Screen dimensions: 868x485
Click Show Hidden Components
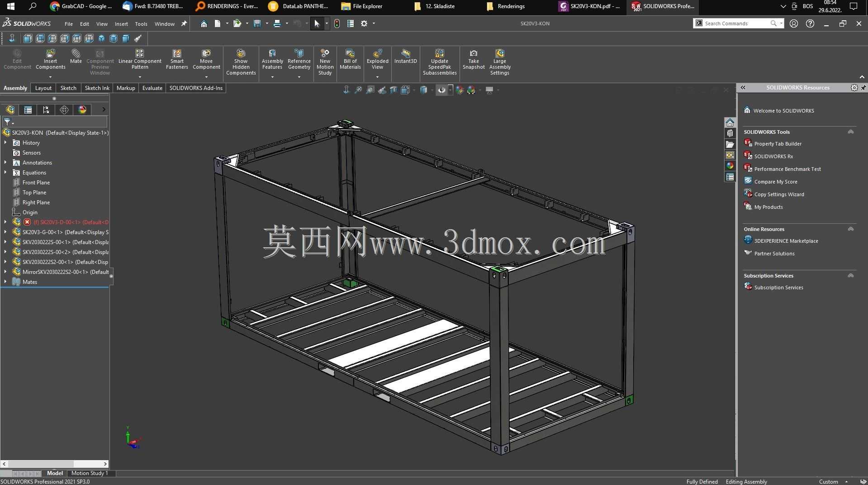(241, 62)
